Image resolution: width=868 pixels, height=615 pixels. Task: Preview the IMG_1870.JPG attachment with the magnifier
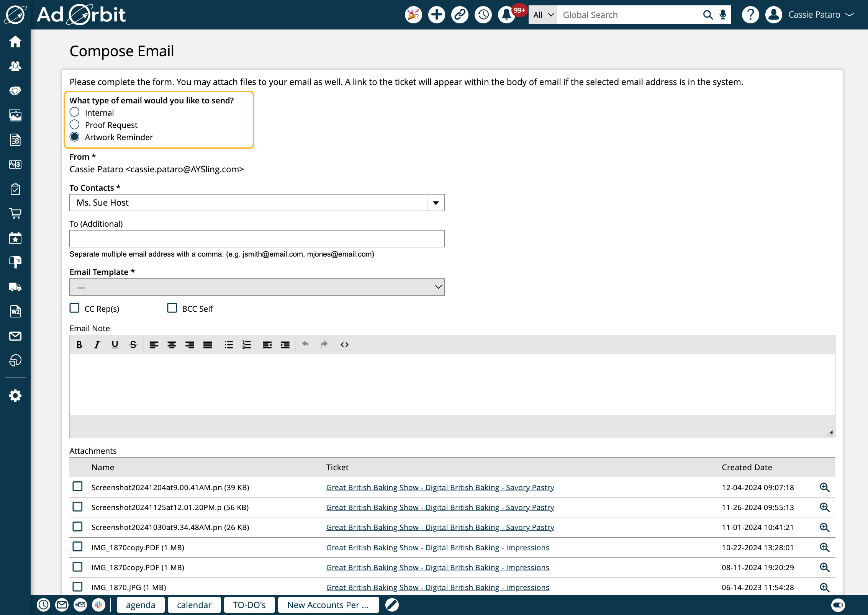(824, 587)
